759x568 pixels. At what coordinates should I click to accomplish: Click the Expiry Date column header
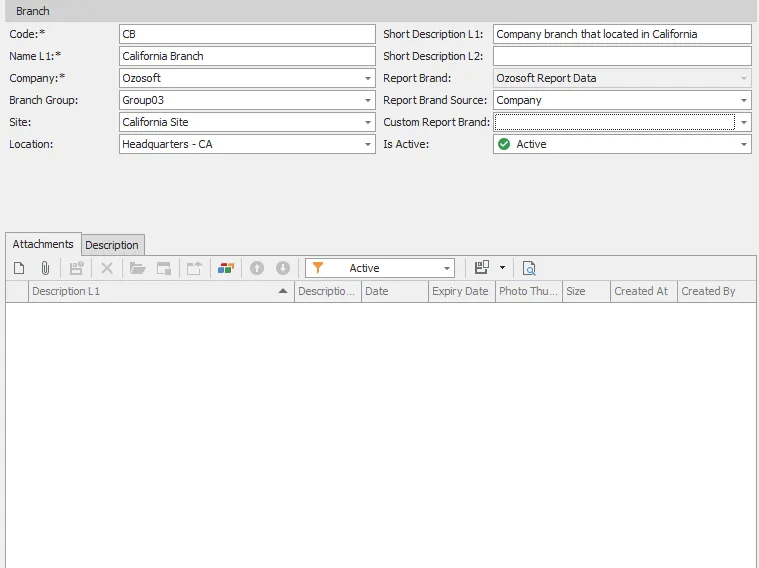click(460, 291)
